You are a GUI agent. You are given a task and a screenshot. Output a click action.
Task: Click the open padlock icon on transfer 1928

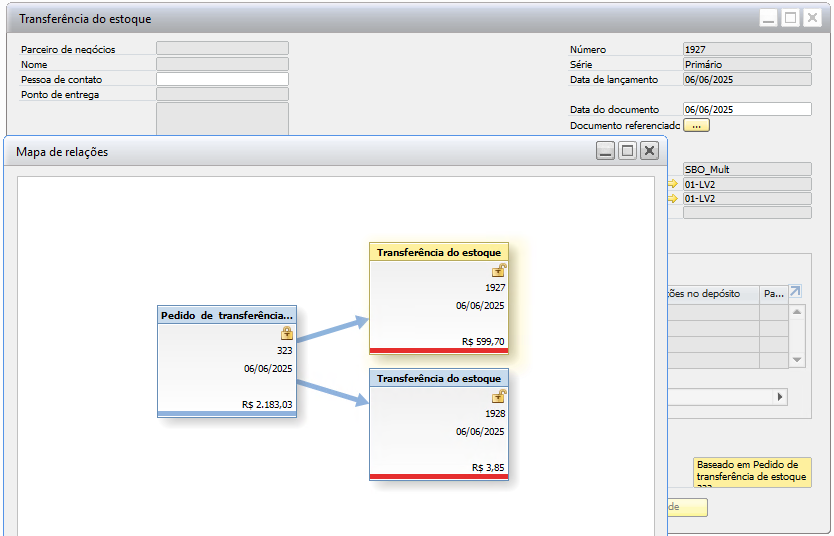(499, 396)
